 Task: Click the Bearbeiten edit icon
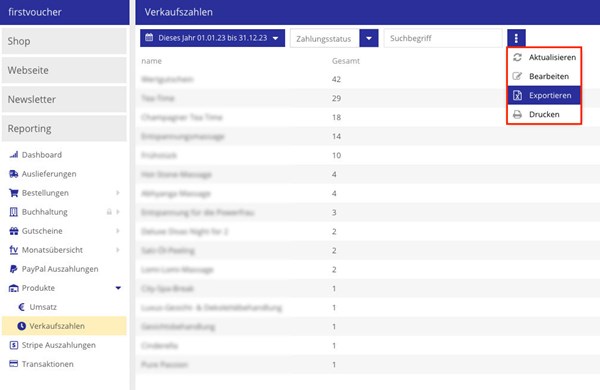click(x=517, y=76)
